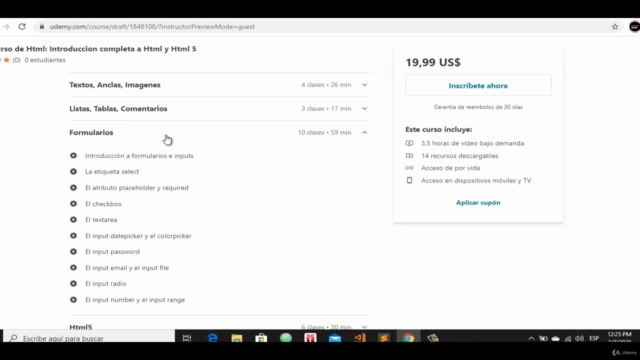Image resolution: width=640 pixels, height=360 pixels.
Task: Open lecture El input password
Action: 112,251
